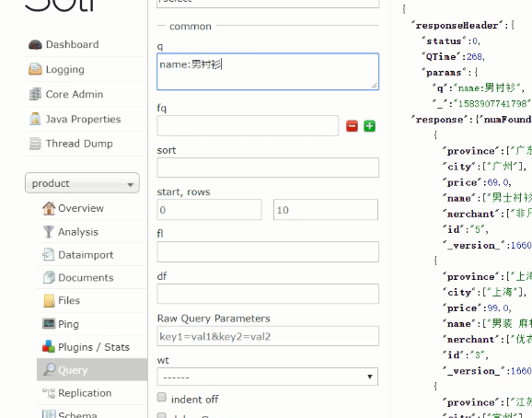Open the product core selector dropdown
Screen dimensions: 532x418
82,183
